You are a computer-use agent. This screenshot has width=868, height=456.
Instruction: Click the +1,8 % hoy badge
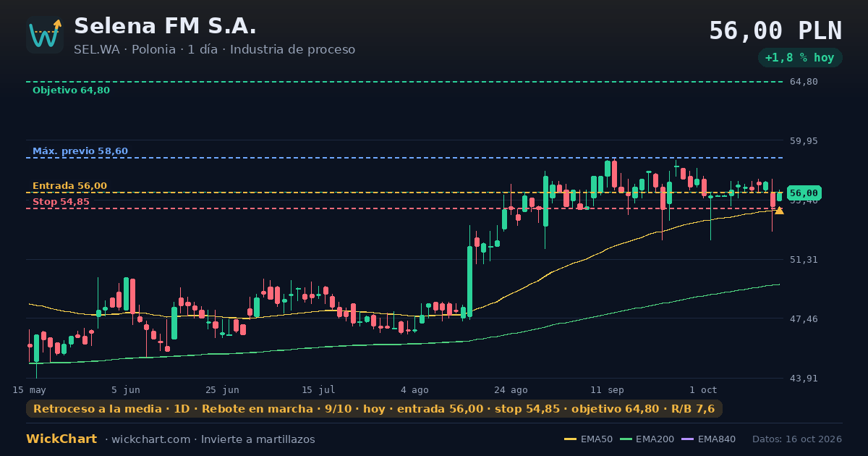800,57
